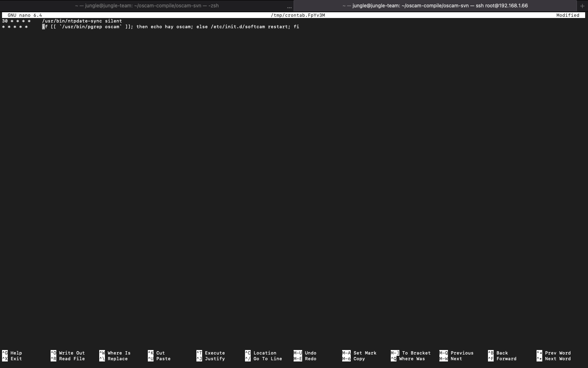Image resolution: width=588 pixels, height=368 pixels.
Task: Click the Modified status indicator
Action: pos(568,15)
